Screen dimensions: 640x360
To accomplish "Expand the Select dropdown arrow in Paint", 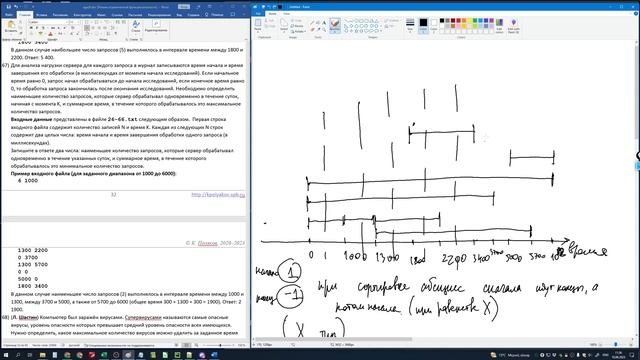I will coord(284,31).
